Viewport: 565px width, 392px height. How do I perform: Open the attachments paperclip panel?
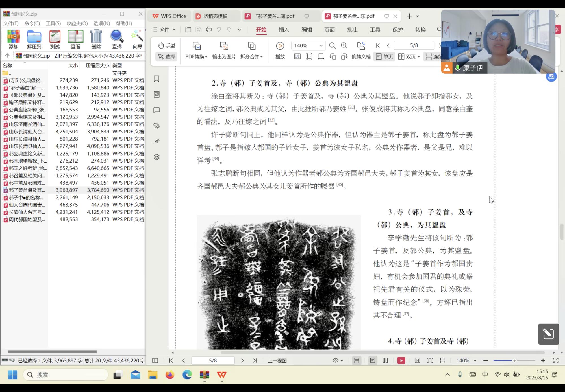click(x=157, y=126)
